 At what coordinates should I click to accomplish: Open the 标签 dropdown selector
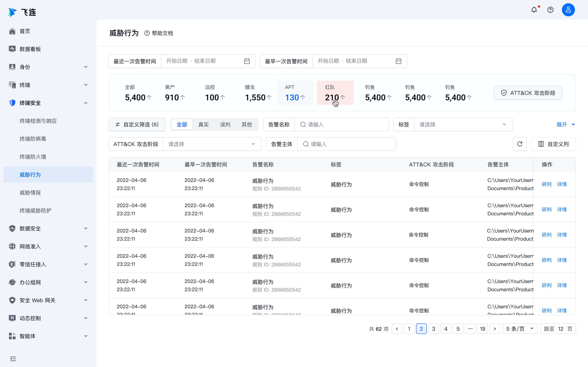(x=463, y=125)
